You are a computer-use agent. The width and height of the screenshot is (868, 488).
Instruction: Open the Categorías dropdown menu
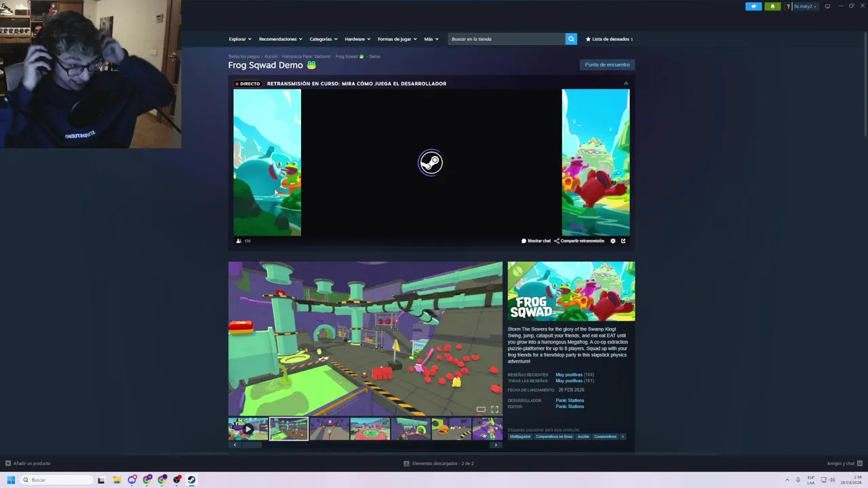tap(323, 39)
